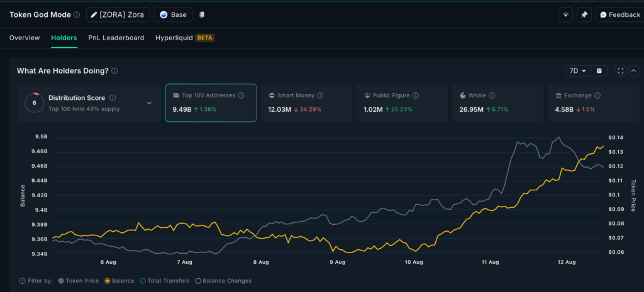644x292 pixels.
Task: Copy the token address via clipboard icon
Action: tap(202, 14)
